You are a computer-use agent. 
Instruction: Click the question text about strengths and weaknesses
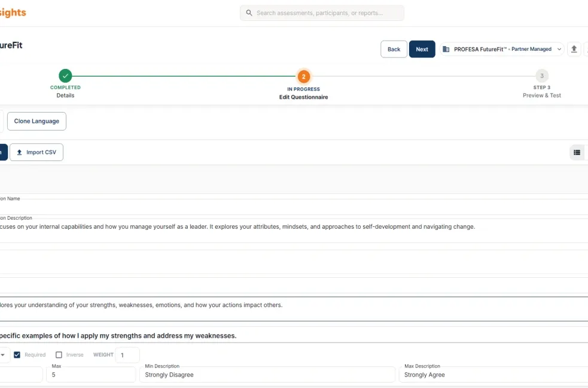(118, 336)
